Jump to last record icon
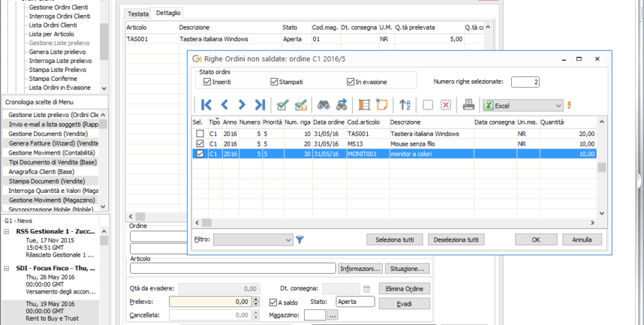 point(260,105)
